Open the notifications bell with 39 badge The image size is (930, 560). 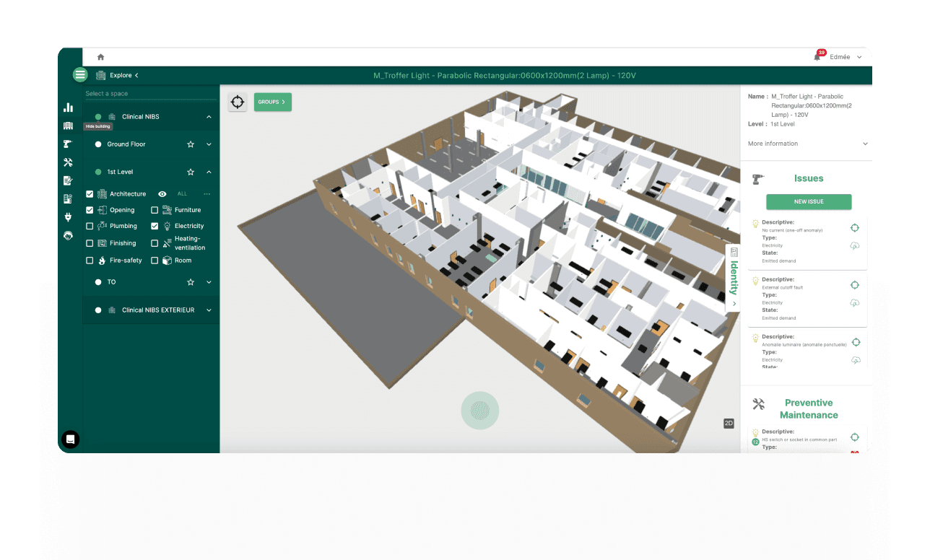817,57
